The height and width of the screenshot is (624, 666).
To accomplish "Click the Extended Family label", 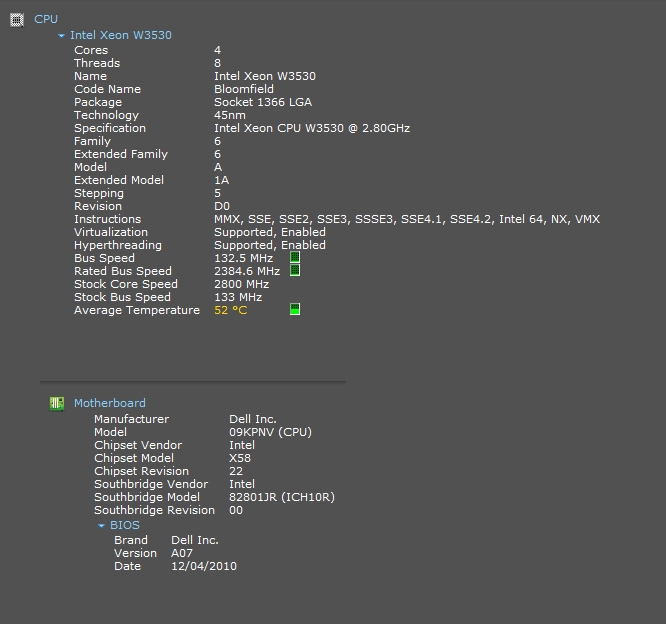I will pyautogui.click(x=121, y=155).
